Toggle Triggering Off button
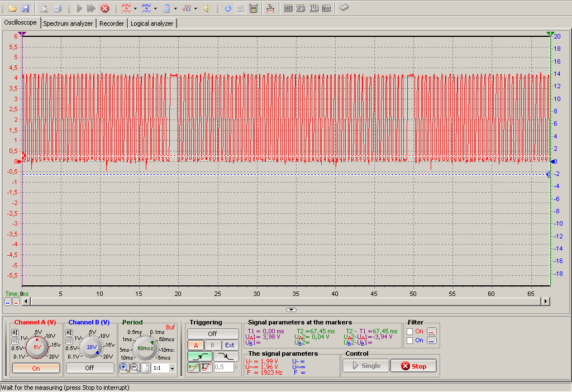Image resolution: width=572 pixels, height=392 pixels. coord(213,334)
